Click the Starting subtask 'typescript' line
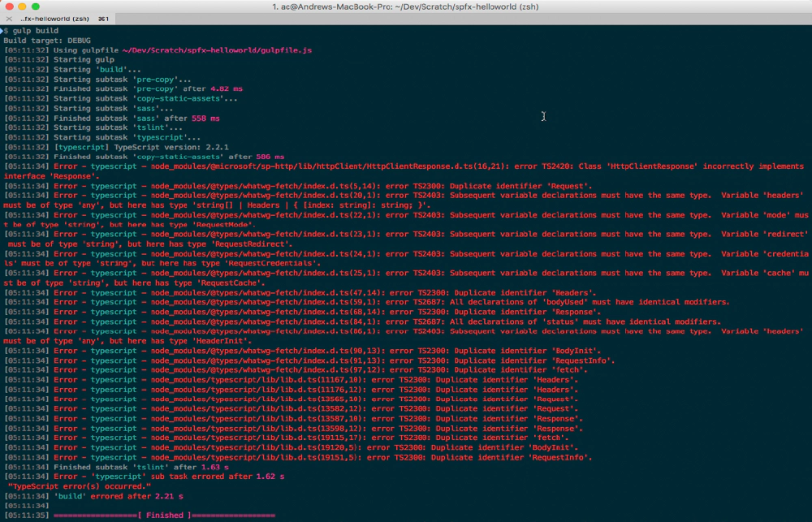Image resolution: width=812 pixels, height=522 pixels. coord(102,137)
